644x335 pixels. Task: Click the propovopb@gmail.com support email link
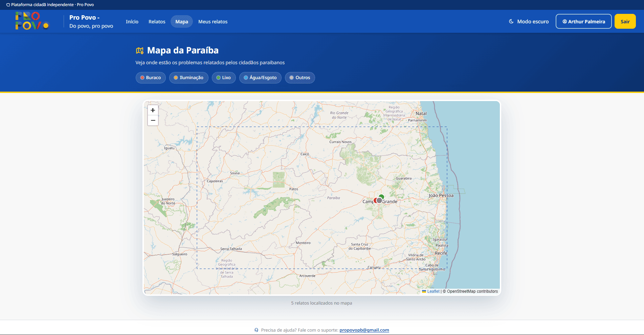364,330
